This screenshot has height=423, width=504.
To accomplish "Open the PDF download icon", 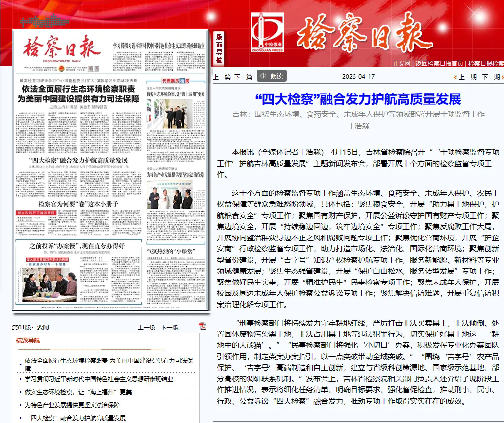I will pos(202,326).
